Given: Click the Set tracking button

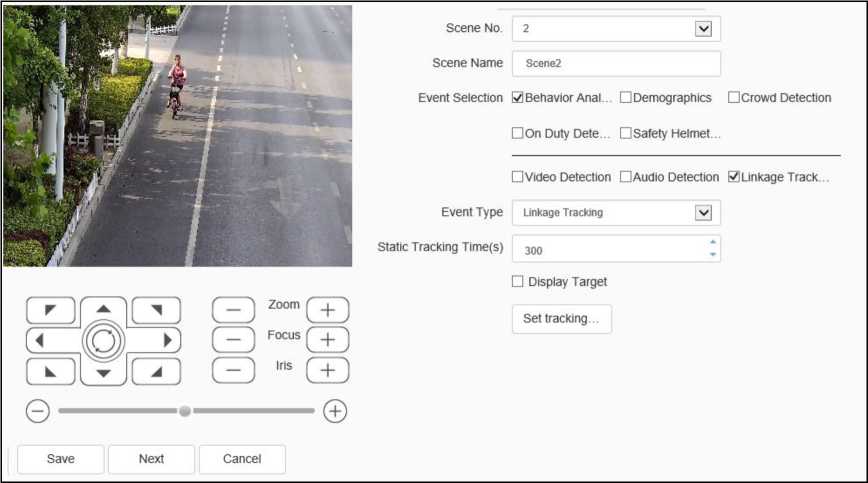Looking at the screenshot, I should 561,319.
